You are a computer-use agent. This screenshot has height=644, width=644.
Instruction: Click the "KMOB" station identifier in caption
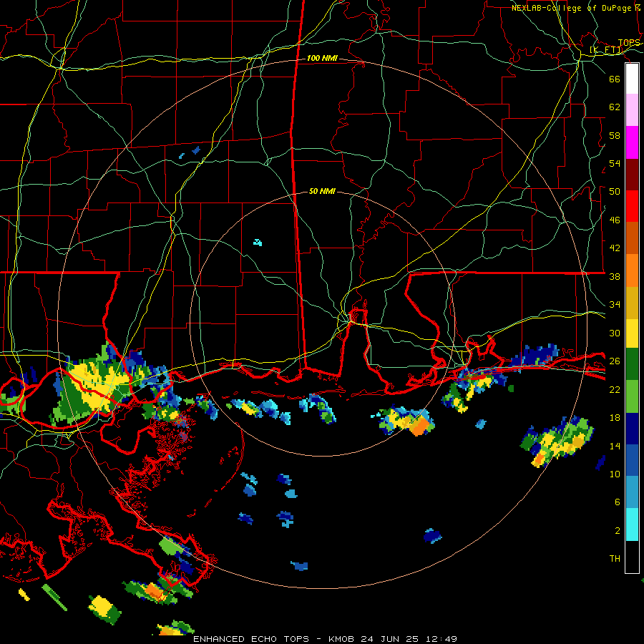[341, 639]
